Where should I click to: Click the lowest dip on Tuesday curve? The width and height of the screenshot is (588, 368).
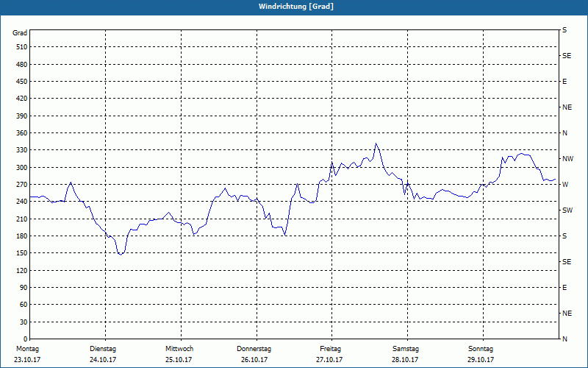(x=121, y=254)
